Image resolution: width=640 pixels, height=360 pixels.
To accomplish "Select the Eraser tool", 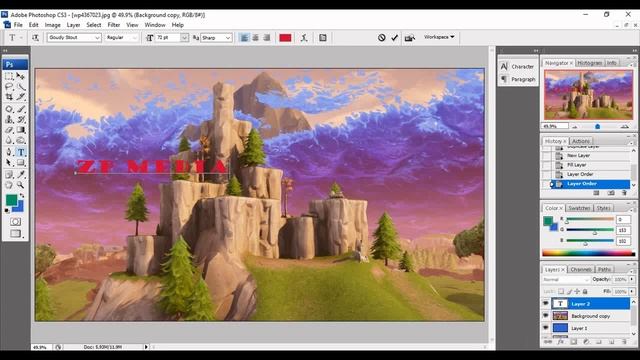I will pos(9,130).
